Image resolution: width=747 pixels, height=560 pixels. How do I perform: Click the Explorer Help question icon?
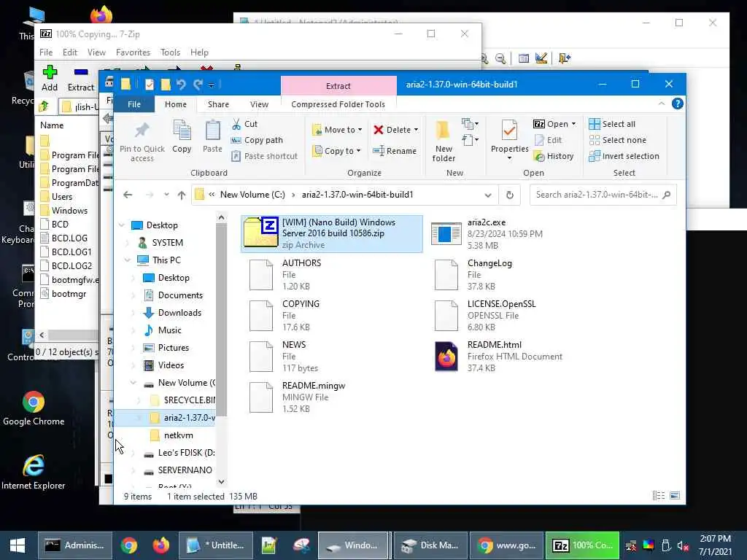pyautogui.click(x=677, y=104)
